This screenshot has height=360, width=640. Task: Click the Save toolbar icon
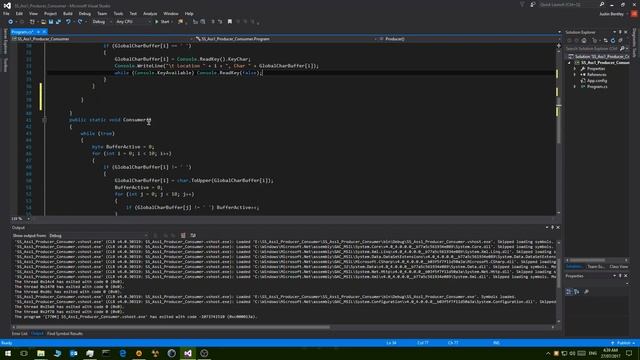tap(51, 22)
